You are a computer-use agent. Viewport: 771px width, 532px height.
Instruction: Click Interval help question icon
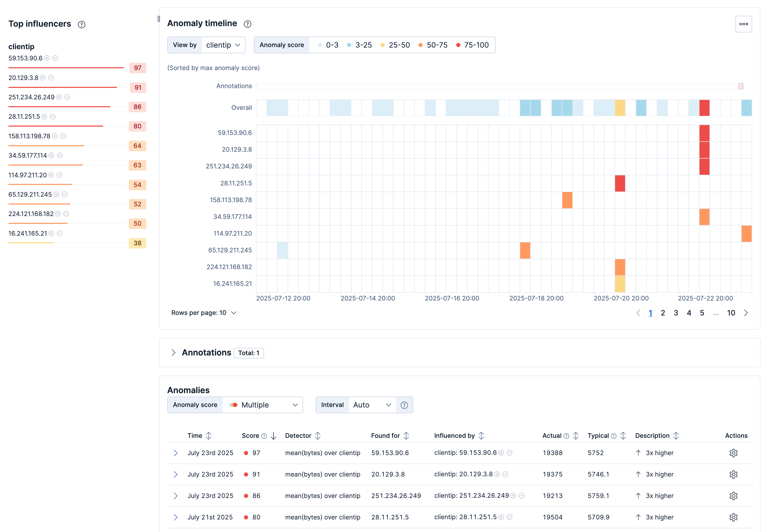(404, 405)
